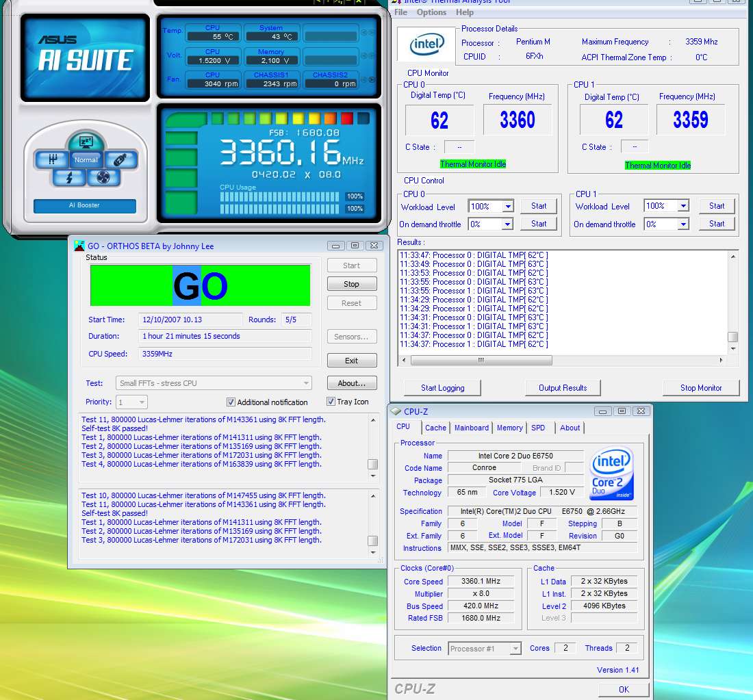Click next arrow on the Fan row
This screenshot has width=753, height=700.
click(x=372, y=79)
